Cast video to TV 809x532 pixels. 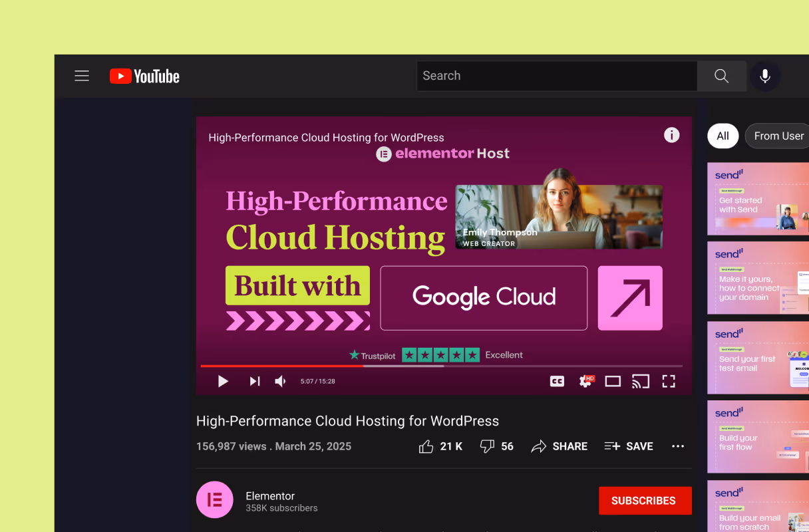(x=640, y=381)
